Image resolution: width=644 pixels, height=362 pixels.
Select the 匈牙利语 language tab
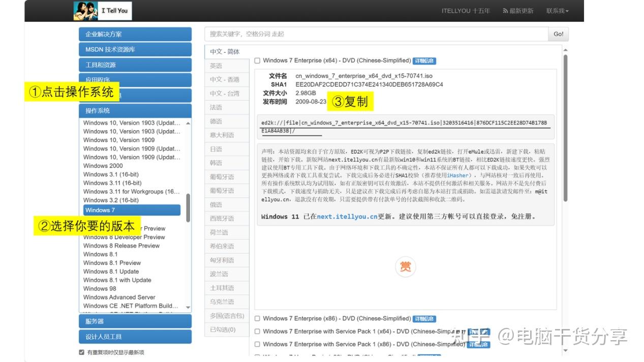227,260
